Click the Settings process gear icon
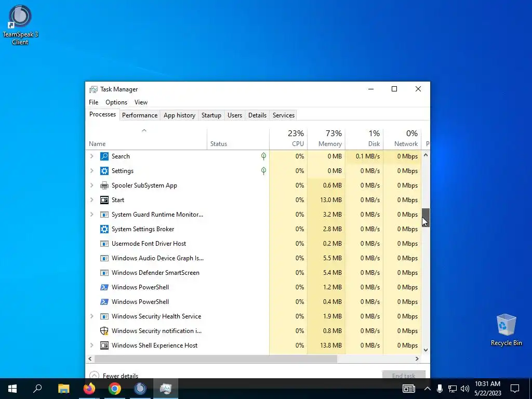 (104, 170)
